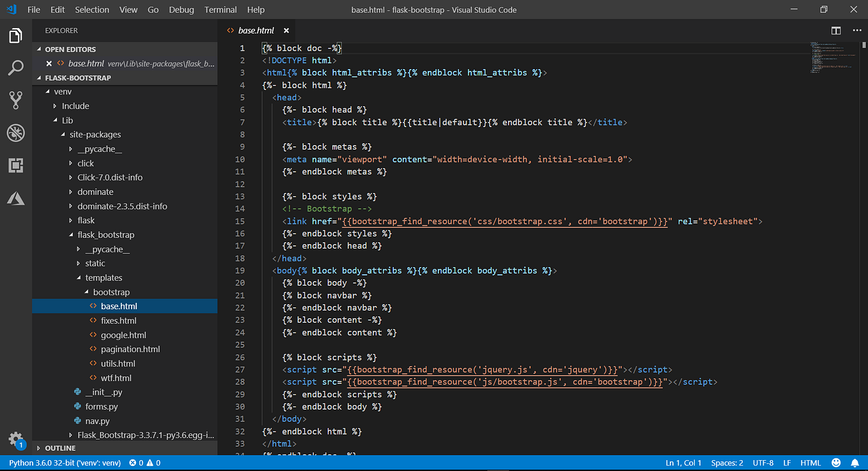Screen dimensions: 868x471
Task: Open the Selection menu
Action: click(x=92, y=10)
